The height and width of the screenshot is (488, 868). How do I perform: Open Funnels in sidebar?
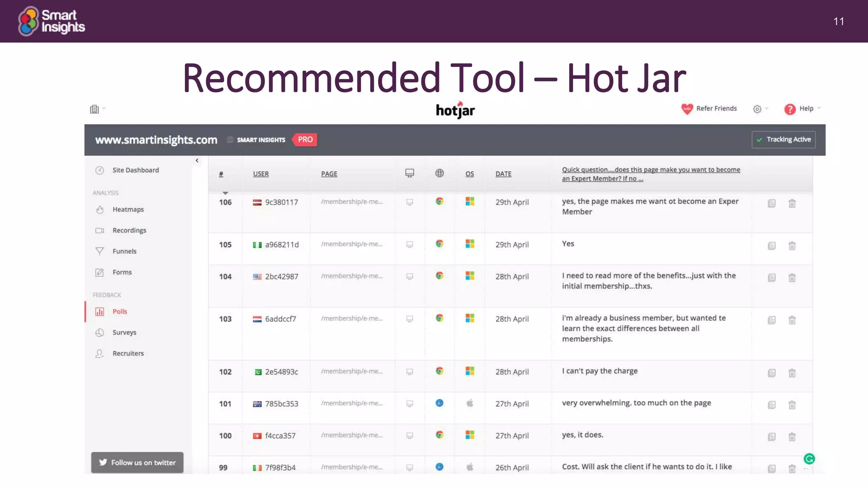[116, 251]
